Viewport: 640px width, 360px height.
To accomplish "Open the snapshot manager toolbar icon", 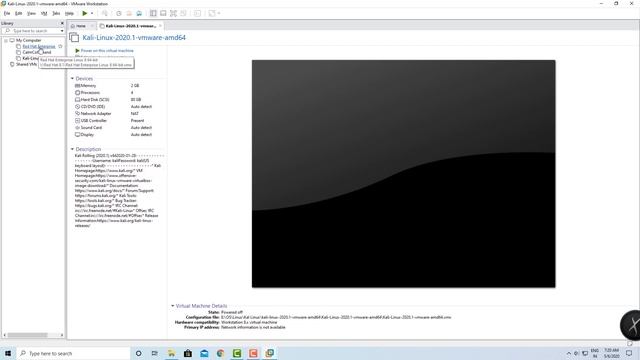I will pyautogui.click(x=139, y=13).
